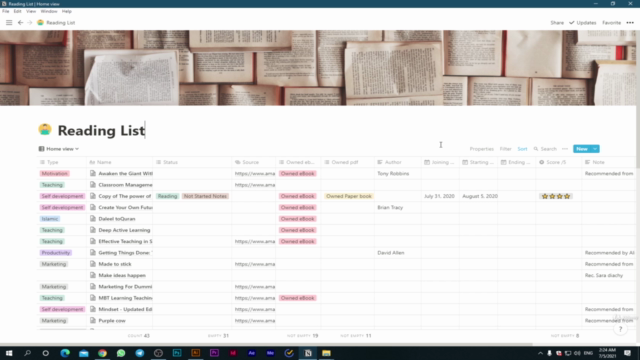Screen dimensions: 640x360
Task: Open the Window menu
Action: tap(49, 11)
